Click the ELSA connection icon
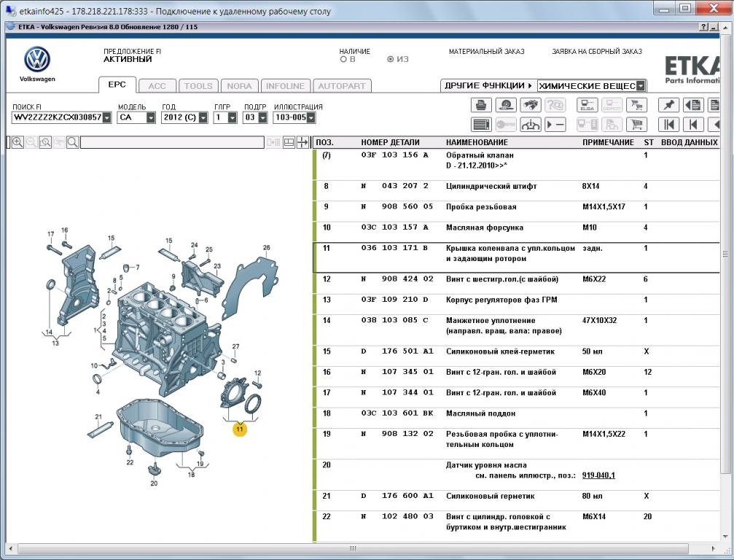The height and width of the screenshot is (560, 734). 587,105
